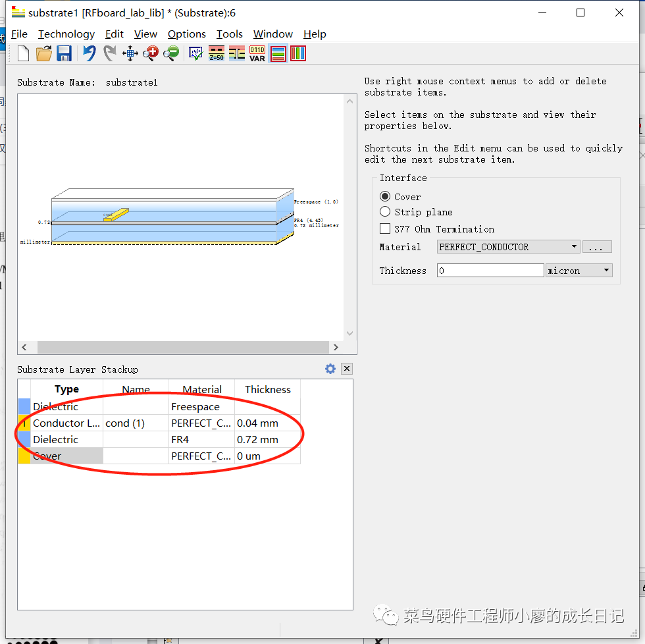The width and height of the screenshot is (645, 644).
Task: Click the Material column header
Action: coord(201,389)
